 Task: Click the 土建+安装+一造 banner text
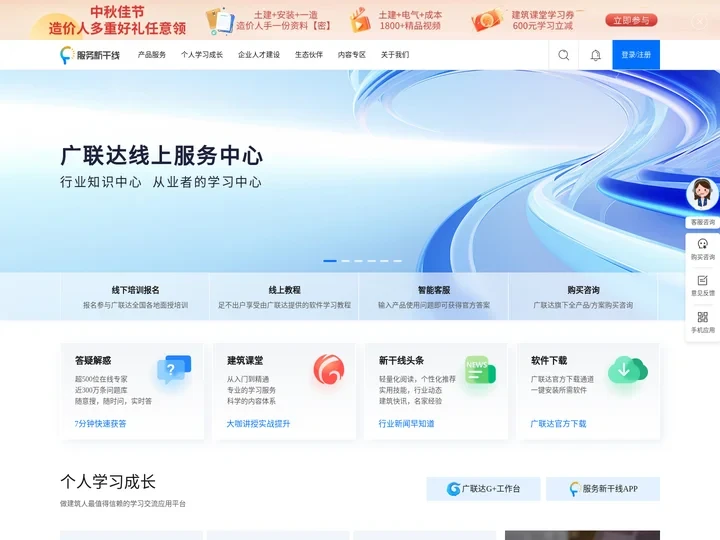[286, 15]
